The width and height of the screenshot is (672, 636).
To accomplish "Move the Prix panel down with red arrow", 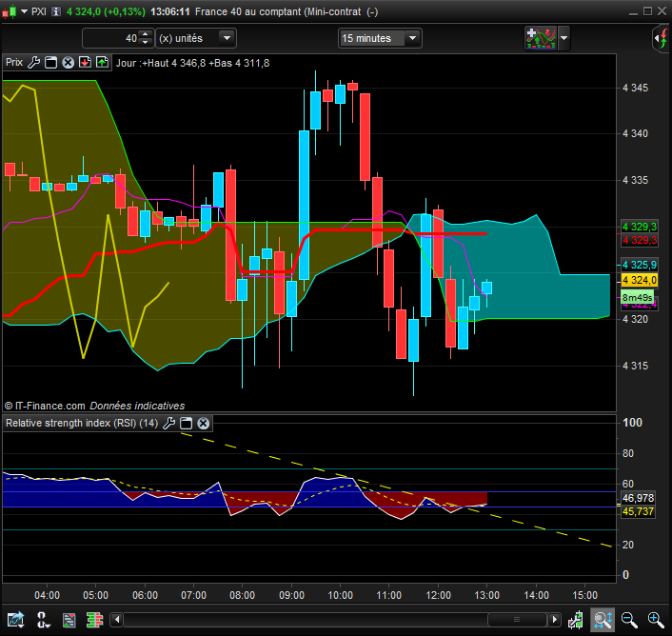I will pyautogui.click(x=85, y=63).
